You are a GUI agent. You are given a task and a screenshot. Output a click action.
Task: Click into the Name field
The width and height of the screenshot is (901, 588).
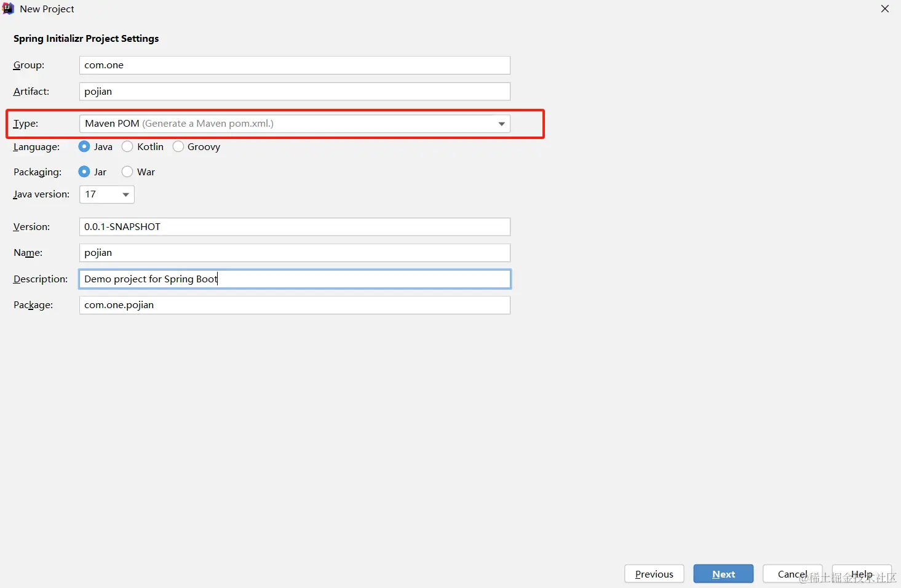(295, 253)
